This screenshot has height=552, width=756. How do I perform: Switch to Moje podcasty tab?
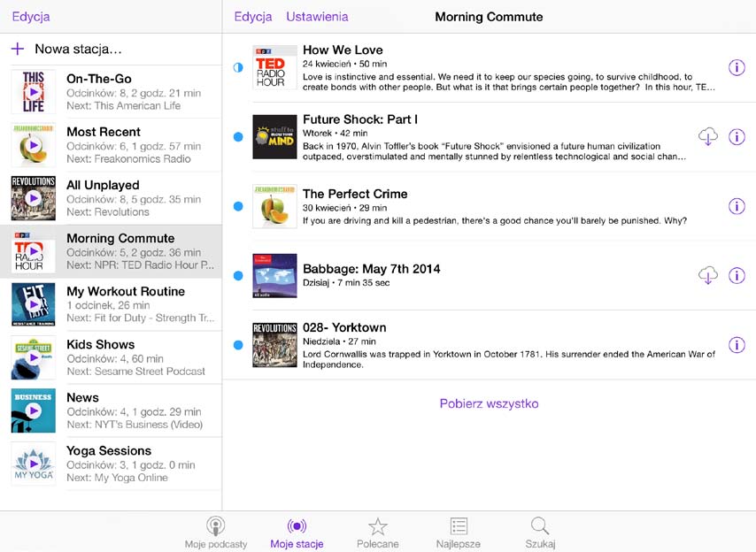point(215,533)
